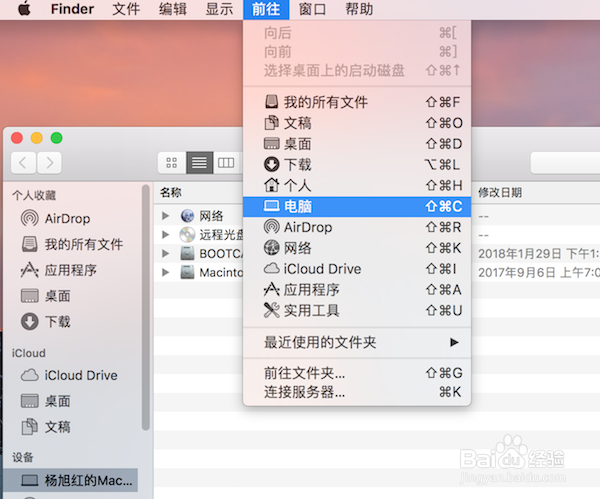The image size is (600, 499).
Task: Choose 实用工具 from the Go menu
Action: [x=357, y=310]
